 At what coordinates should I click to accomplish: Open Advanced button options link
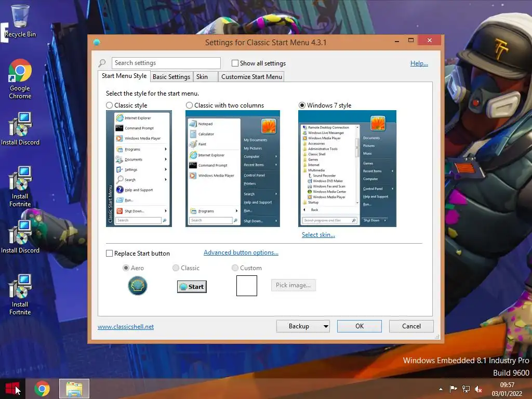point(241,252)
